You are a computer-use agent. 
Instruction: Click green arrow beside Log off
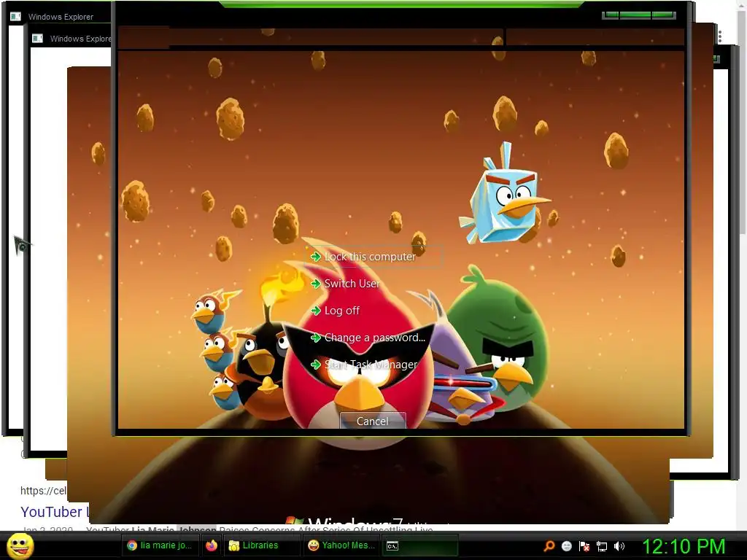point(315,311)
